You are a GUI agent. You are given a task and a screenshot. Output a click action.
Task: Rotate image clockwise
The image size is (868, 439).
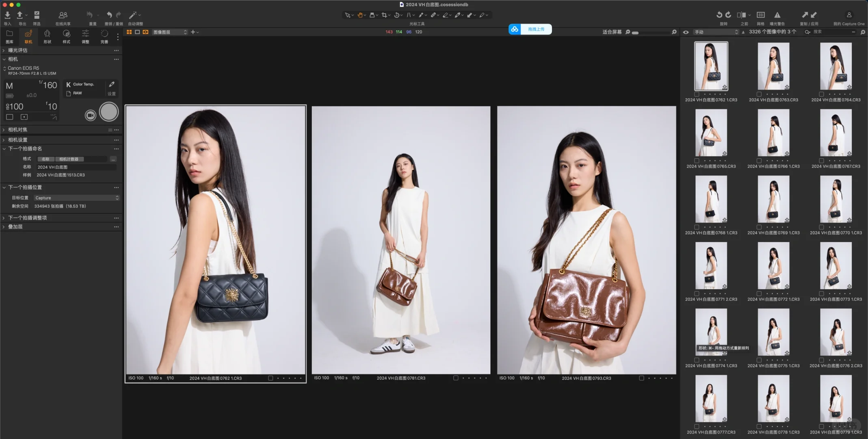point(728,15)
